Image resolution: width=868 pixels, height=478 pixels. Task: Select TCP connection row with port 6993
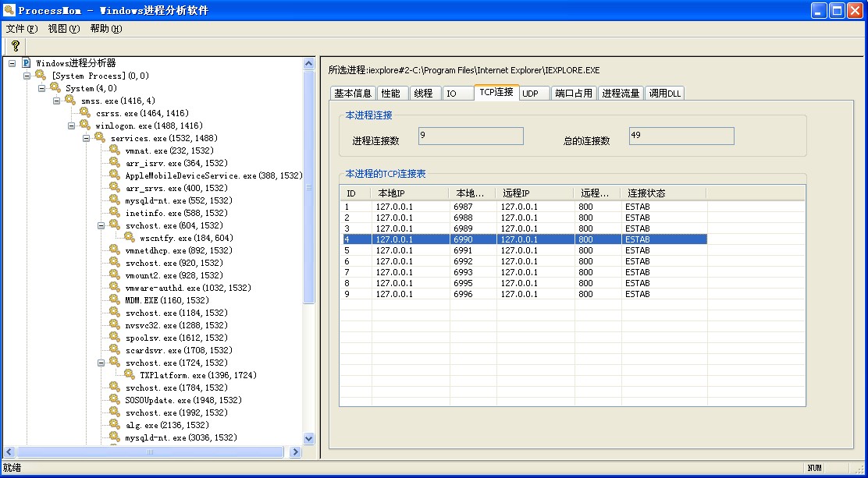(x=523, y=272)
